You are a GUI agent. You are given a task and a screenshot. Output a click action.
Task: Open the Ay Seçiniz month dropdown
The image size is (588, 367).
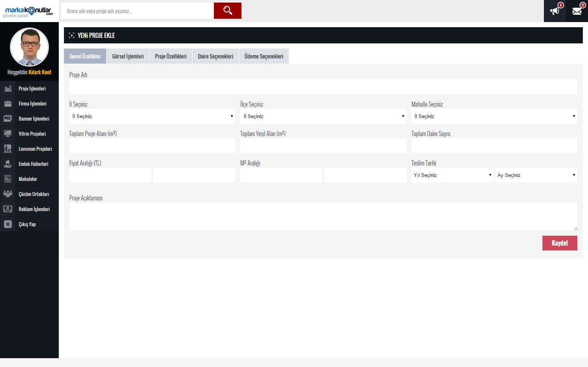[536, 175]
